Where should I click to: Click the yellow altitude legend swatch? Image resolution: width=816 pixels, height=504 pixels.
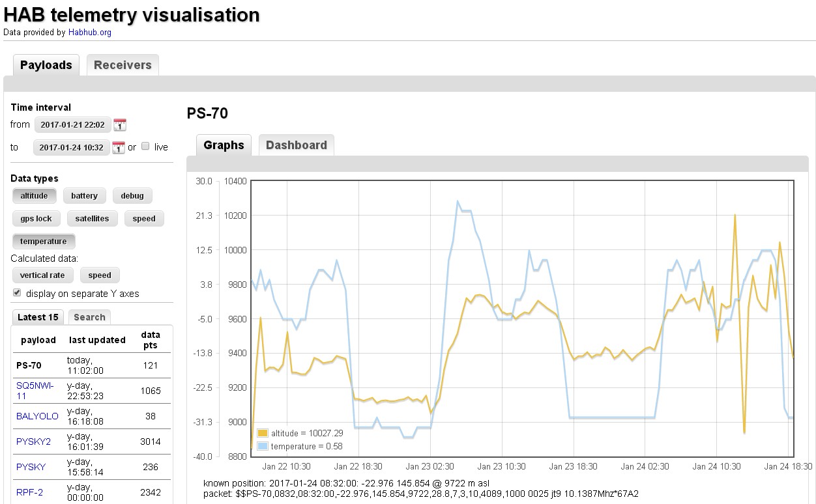point(263,433)
